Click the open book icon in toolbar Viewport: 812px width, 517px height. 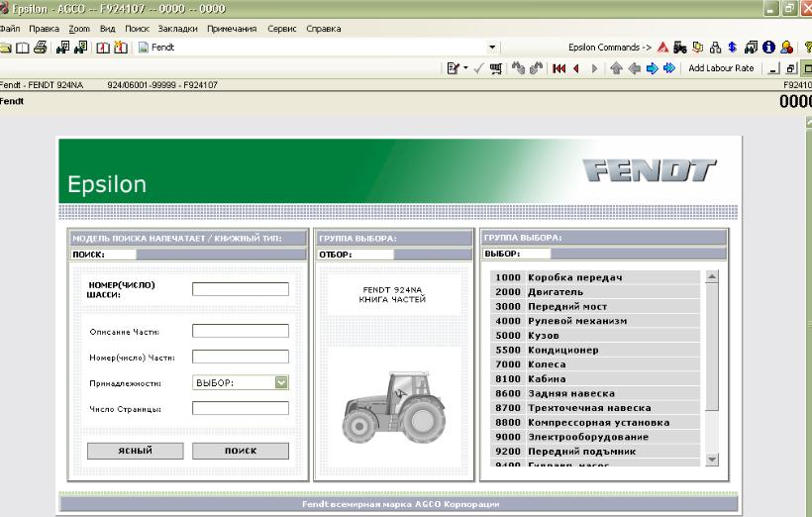pos(22,48)
